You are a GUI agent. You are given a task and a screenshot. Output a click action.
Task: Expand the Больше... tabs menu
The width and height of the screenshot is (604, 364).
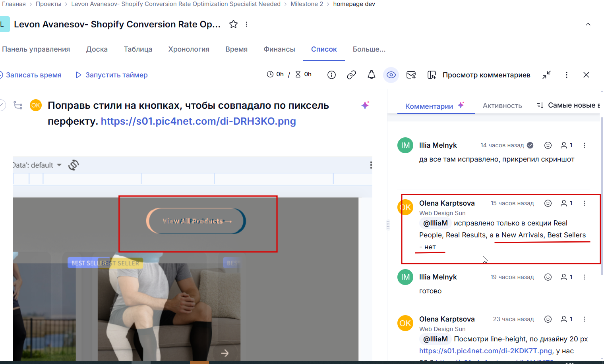(369, 49)
